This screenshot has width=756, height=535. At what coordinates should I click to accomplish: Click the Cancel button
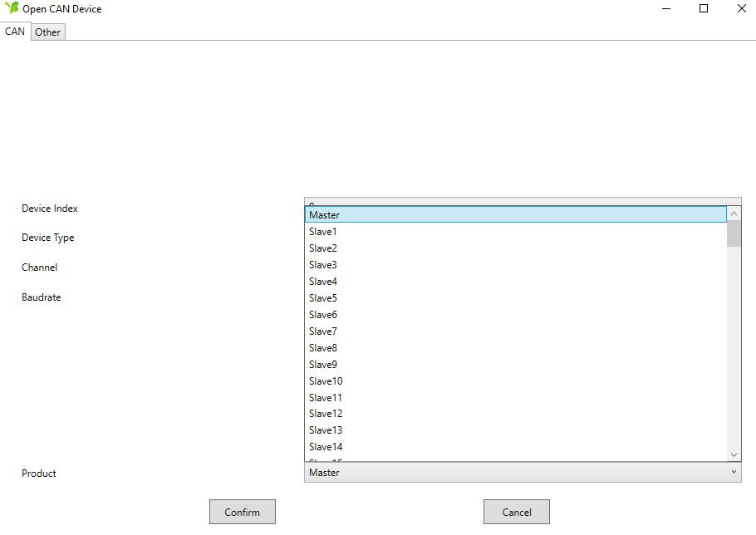[x=517, y=512]
